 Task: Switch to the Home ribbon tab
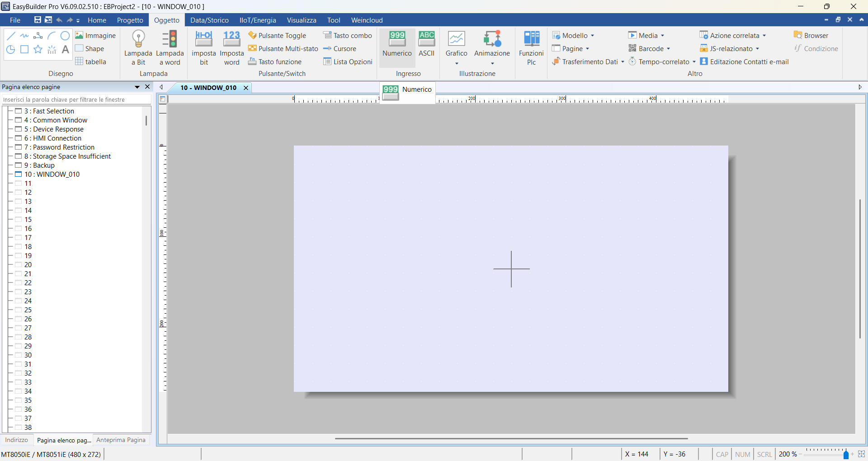pyautogui.click(x=97, y=20)
